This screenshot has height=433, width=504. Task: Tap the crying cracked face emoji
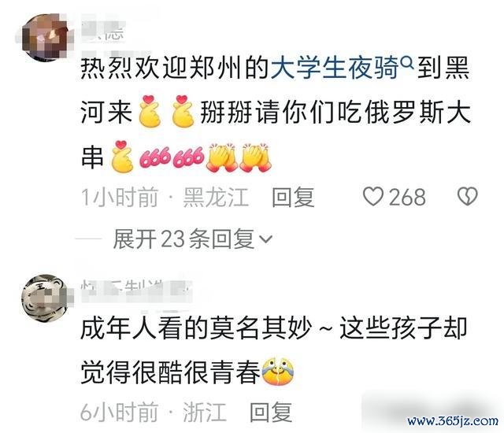tap(278, 371)
